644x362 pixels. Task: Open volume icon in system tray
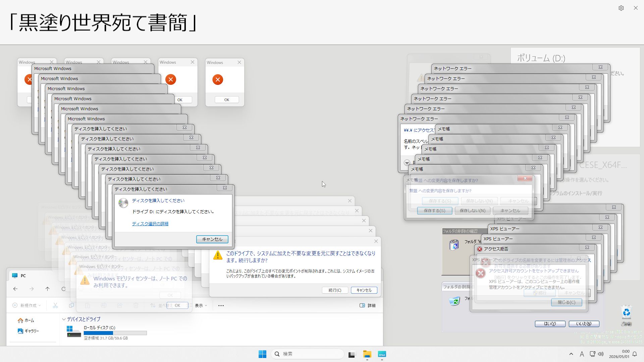600,354
